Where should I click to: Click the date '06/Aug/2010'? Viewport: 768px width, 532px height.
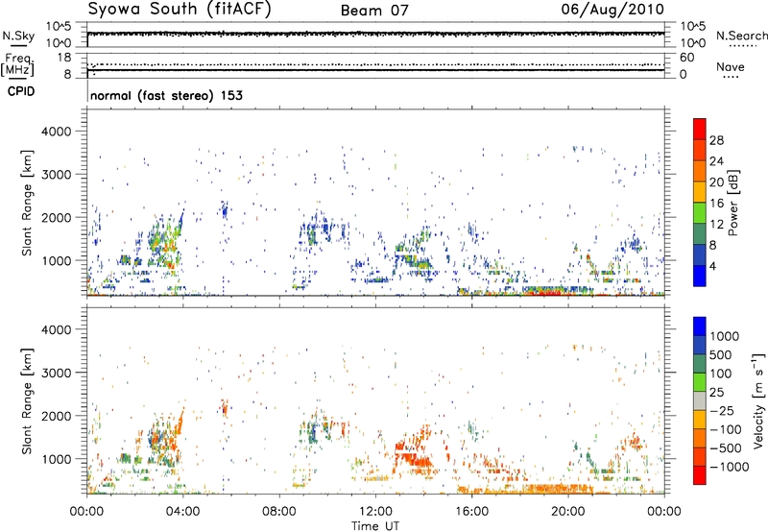coord(612,10)
